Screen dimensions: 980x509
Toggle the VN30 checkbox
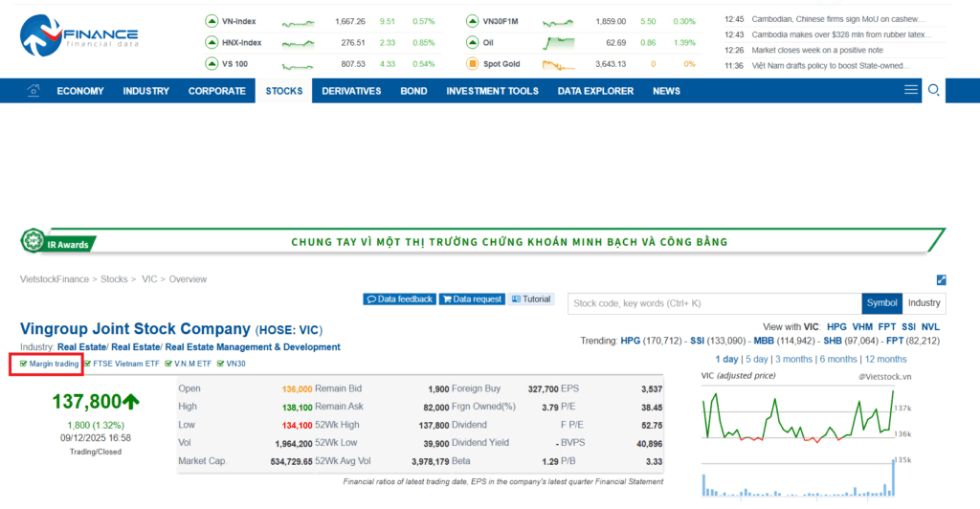pyautogui.click(x=220, y=364)
